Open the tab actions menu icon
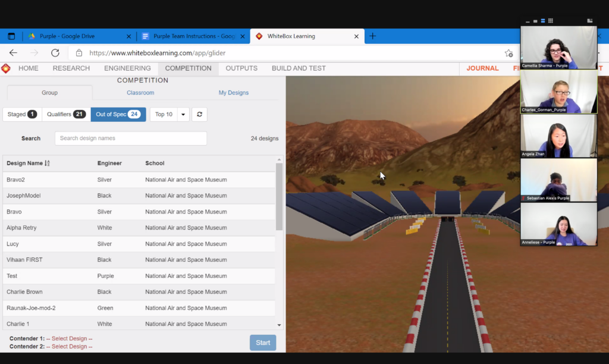 (11, 36)
